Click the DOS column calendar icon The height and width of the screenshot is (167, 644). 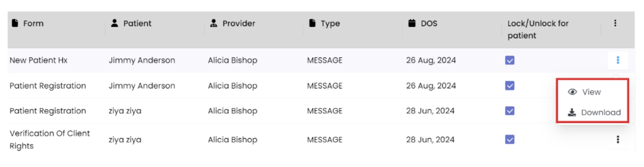[x=412, y=23]
